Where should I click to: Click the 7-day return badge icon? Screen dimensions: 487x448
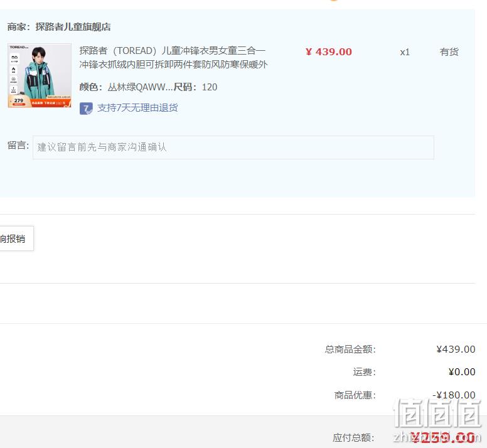86,109
